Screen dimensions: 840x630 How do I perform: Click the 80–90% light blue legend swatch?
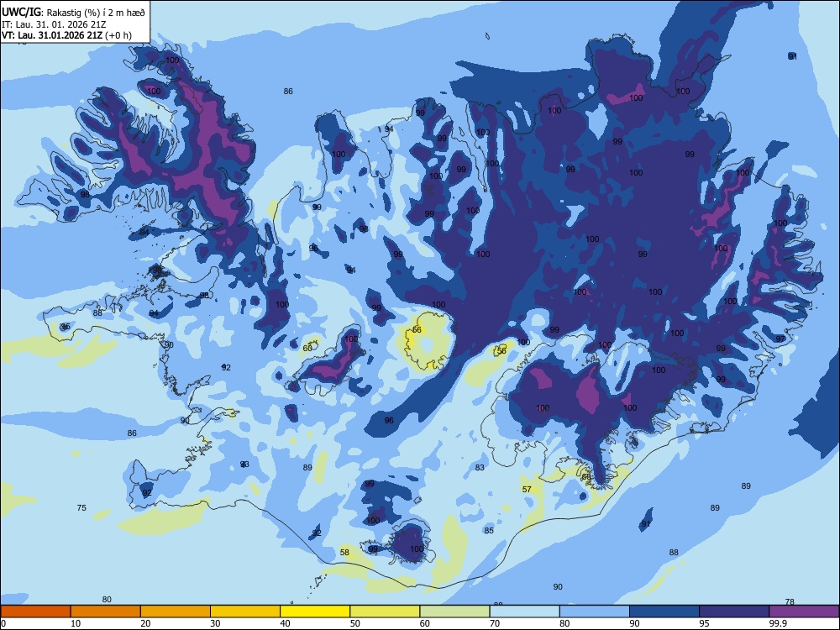pos(595,612)
